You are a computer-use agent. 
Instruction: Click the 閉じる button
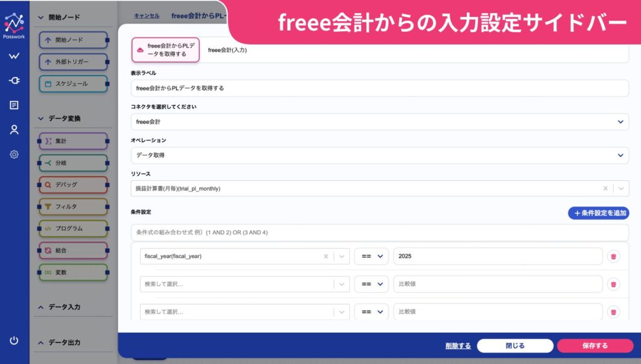click(x=515, y=346)
